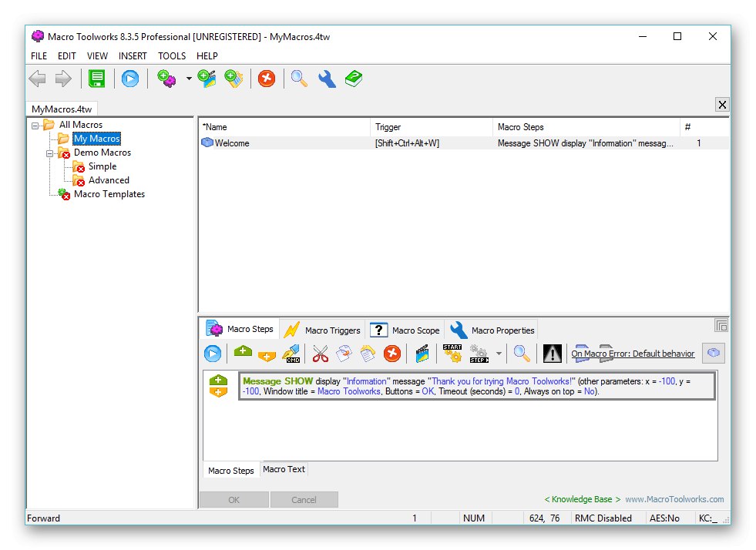Select the Advanced folder in the tree
The image size is (756, 550).
(x=109, y=180)
